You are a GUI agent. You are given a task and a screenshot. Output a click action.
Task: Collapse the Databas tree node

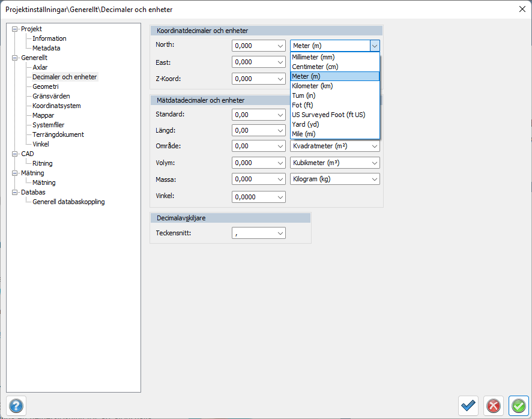click(x=16, y=192)
